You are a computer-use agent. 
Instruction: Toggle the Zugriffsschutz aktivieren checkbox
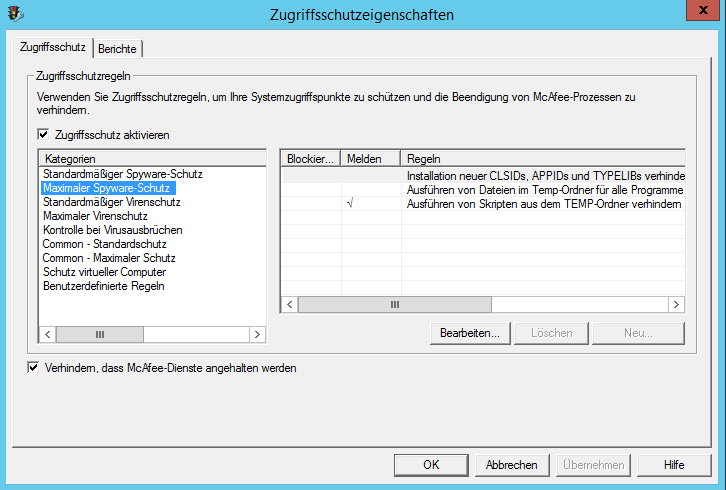click(x=43, y=134)
